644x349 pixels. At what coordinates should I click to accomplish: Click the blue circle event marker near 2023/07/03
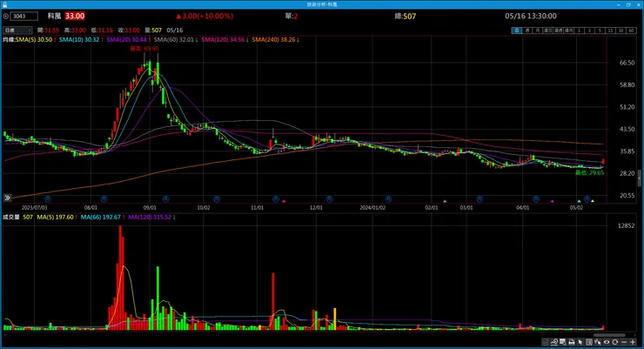tap(48, 198)
